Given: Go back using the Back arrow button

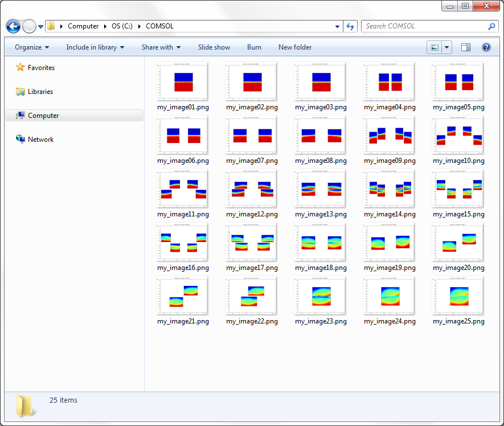Looking at the screenshot, I should 13,26.
